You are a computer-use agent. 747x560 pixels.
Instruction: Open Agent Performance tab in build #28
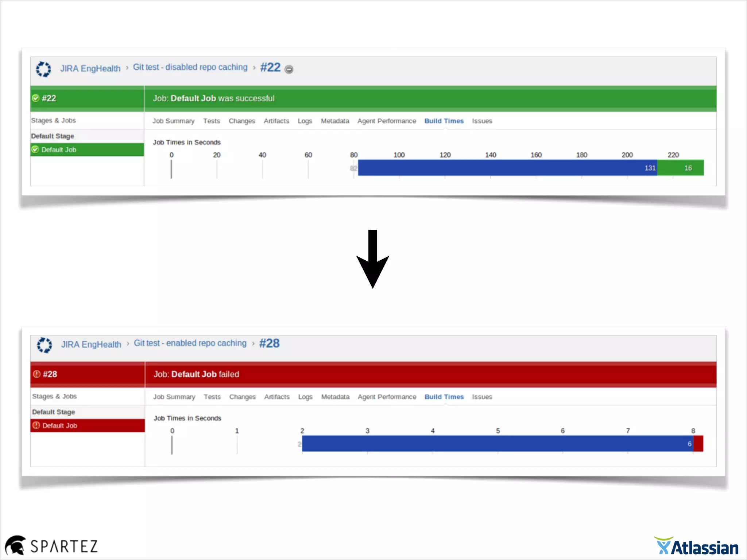click(x=387, y=397)
